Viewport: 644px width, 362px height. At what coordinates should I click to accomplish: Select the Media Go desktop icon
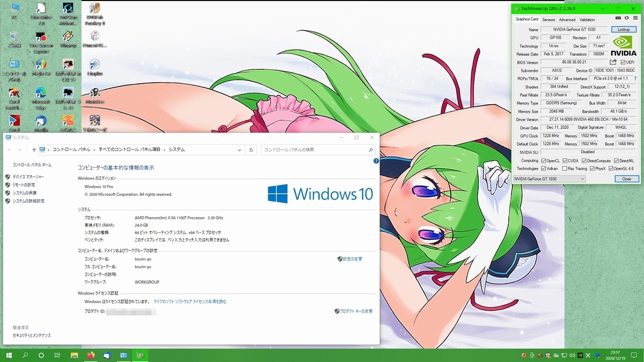click(41, 68)
